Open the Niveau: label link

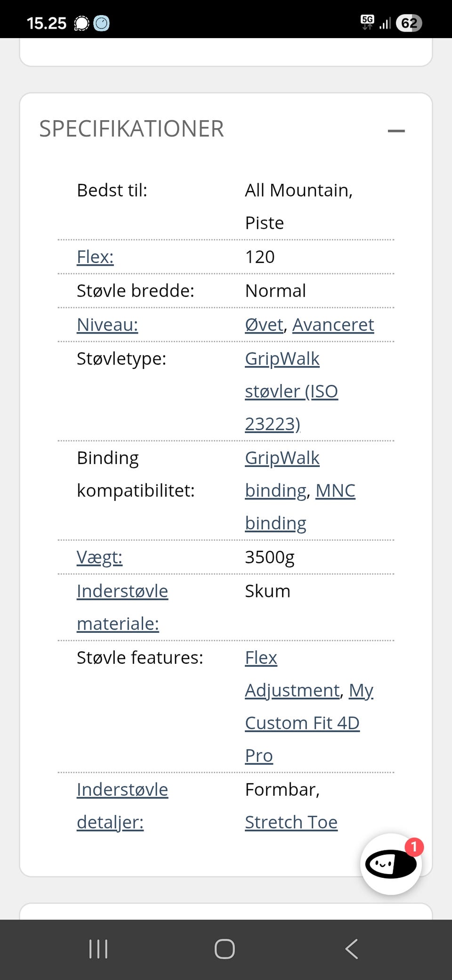tap(107, 325)
